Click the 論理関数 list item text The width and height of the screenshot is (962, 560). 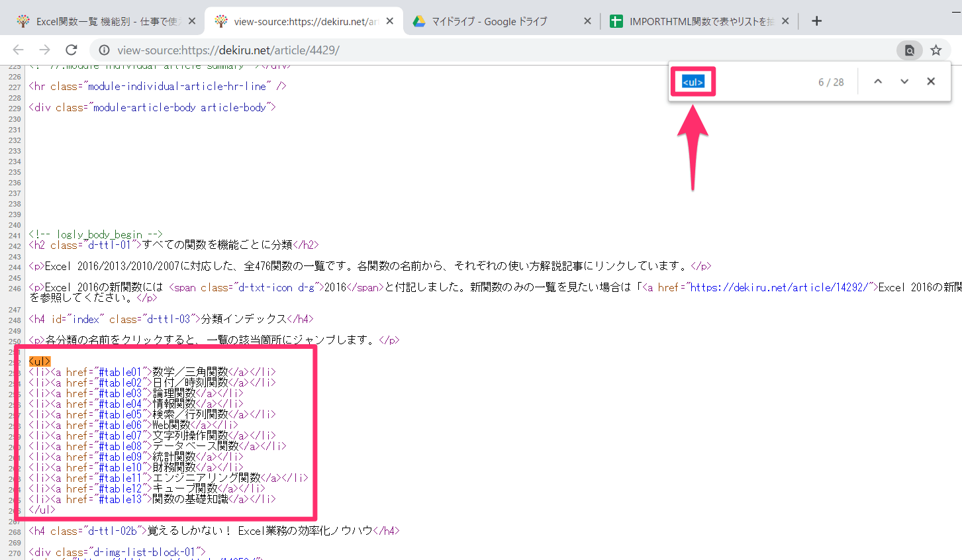point(174,393)
